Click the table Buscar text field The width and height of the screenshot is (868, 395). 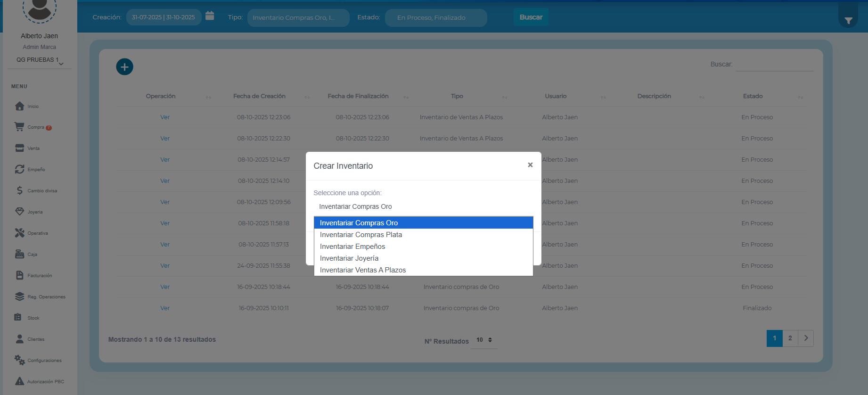tap(774, 65)
